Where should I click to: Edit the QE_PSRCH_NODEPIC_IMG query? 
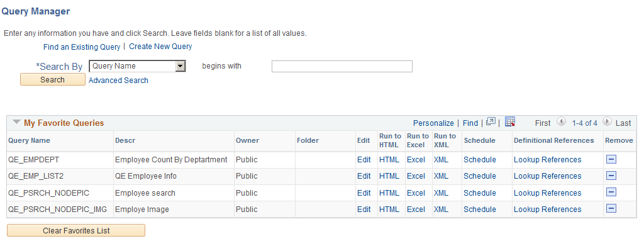pyautogui.click(x=364, y=210)
